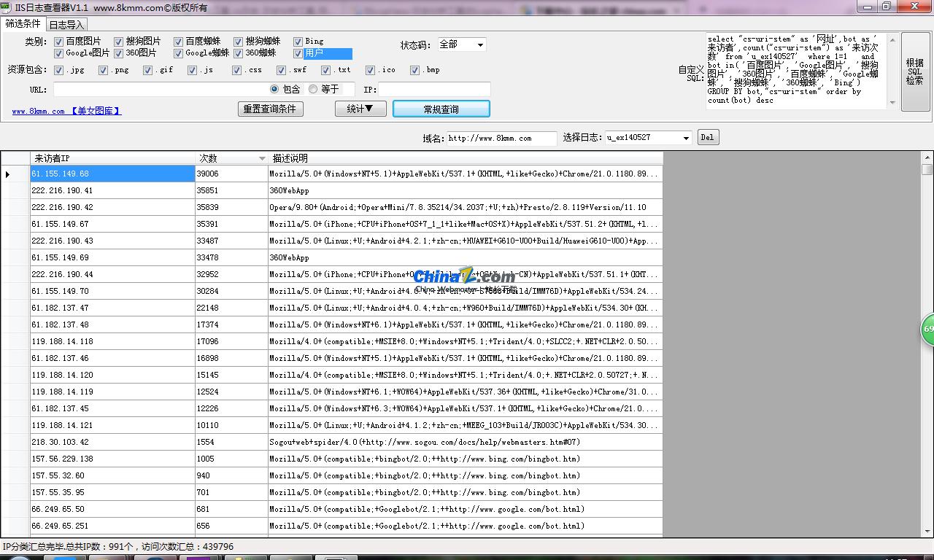Uncheck the .png resource checkbox
Screen dimensions: 934x560
point(103,70)
